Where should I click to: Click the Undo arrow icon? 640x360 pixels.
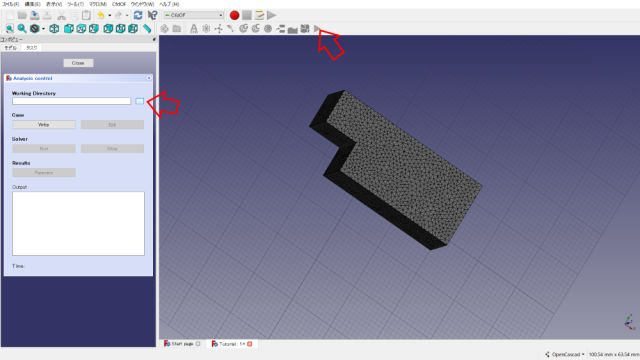pyautogui.click(x=100, y=16)
